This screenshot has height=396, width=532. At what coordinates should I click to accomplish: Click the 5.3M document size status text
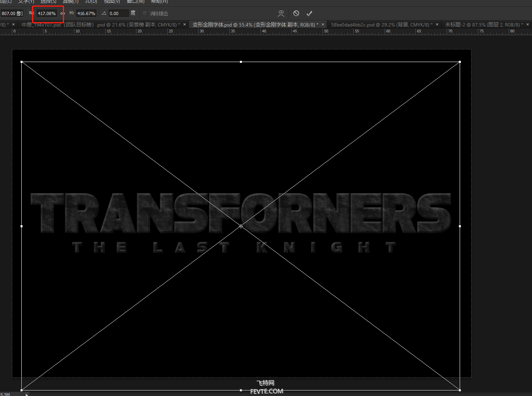click(5, 394)
